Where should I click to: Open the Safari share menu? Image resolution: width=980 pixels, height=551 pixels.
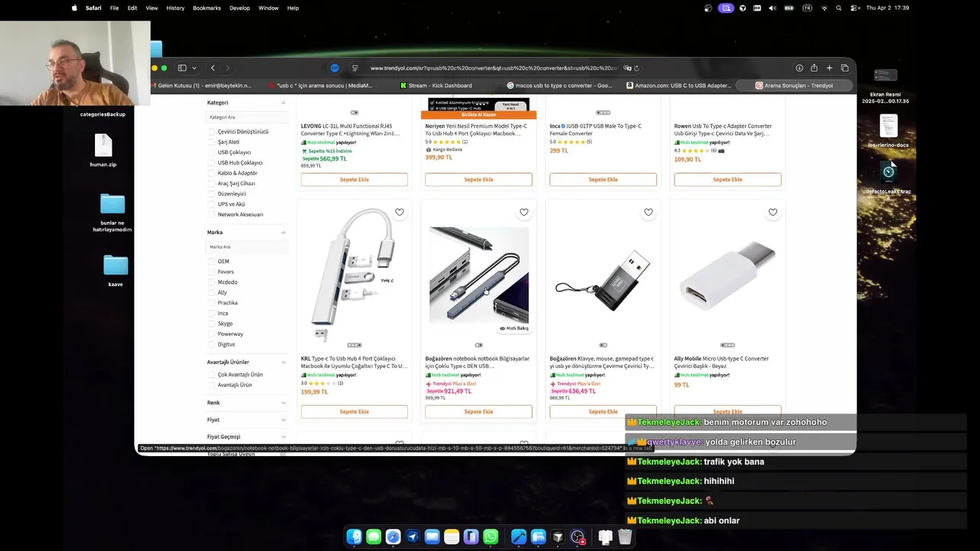[x=814, y=68]
